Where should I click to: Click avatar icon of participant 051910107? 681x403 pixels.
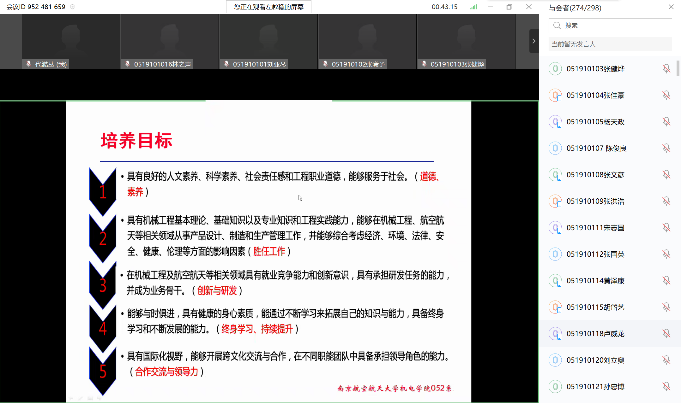pos(555,148)
